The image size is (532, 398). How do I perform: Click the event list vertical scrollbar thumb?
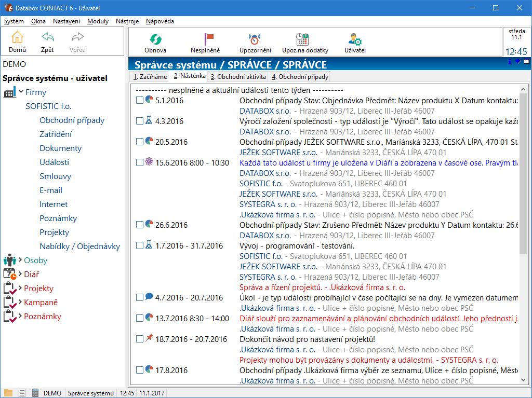523,173
